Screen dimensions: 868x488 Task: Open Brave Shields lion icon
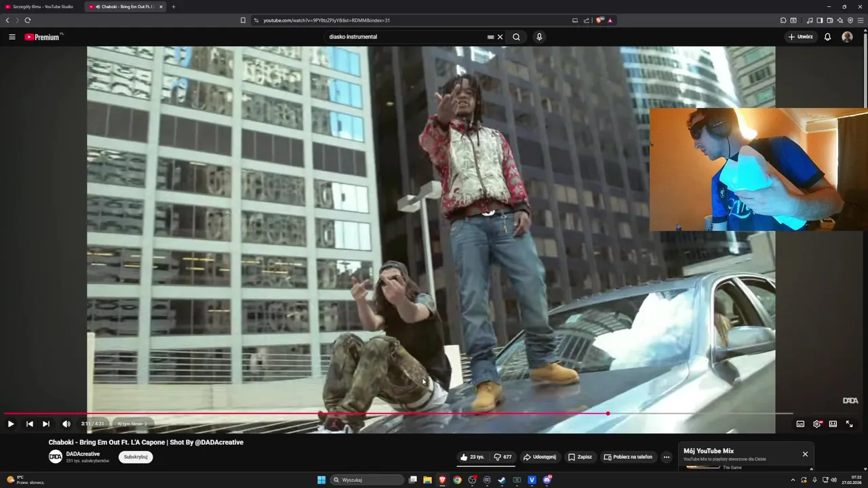coord(599,20)
